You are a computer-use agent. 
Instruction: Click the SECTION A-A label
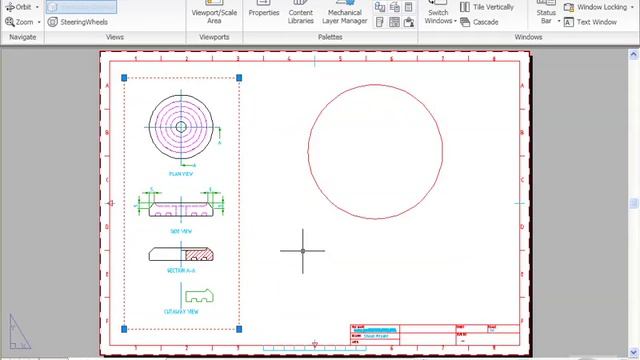pos(181,271)
